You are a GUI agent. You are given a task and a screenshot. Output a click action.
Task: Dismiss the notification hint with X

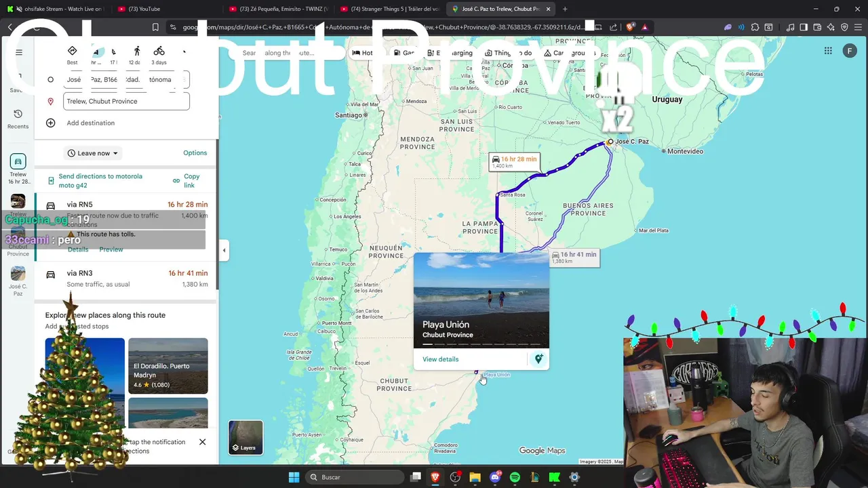[202, 442]
